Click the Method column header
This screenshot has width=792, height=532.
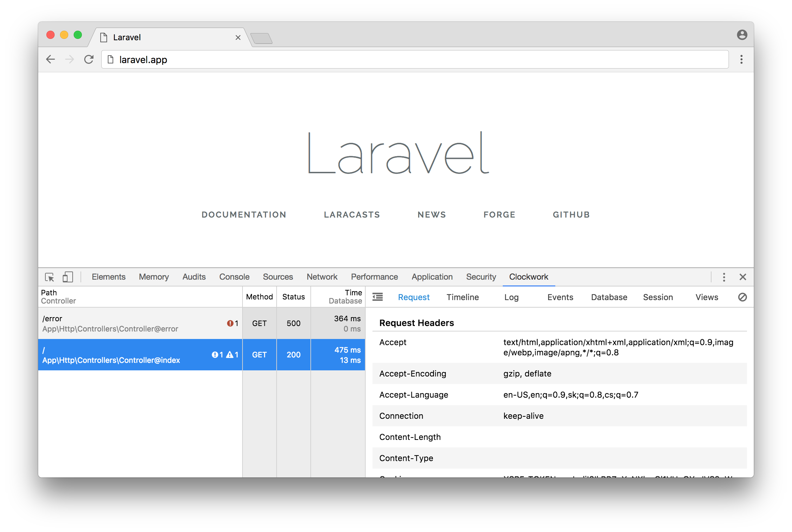259,297
